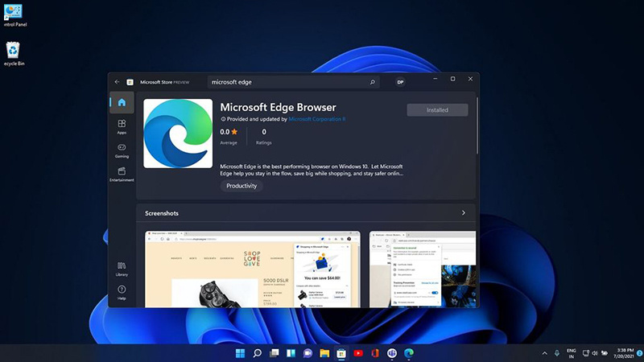This screenshot has height=362, width=644.
Task: Open the Apps section in sidebar
Action: (122, 127)
